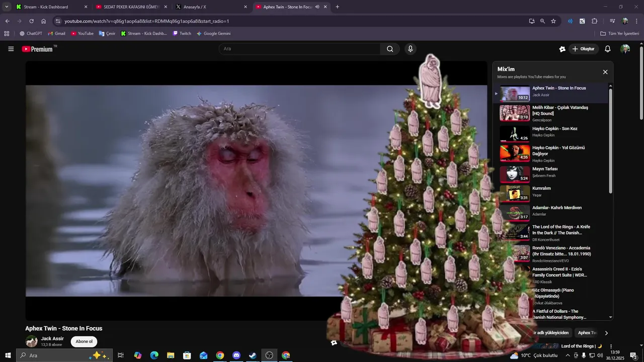Open the Oluştur create menu
The width and height of the screenshot is (644, 362).
point(583,49)
